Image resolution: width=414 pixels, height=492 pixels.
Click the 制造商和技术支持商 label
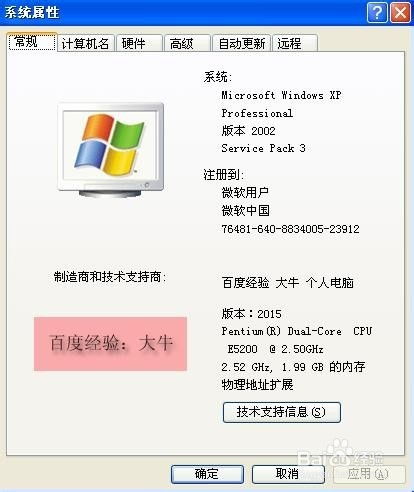[x=110, y=277]
